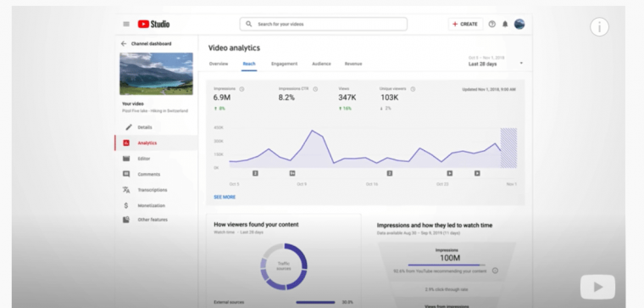Open the notifications bell

[x=505, y=24]
